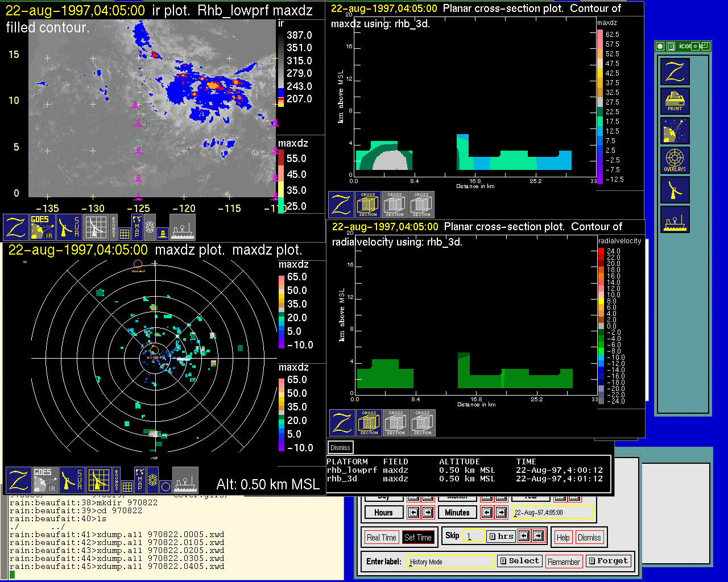The height and width of the screenshot is (582, 728).
Task: Step Hours forward with right arrow
Action: [428, 513]
